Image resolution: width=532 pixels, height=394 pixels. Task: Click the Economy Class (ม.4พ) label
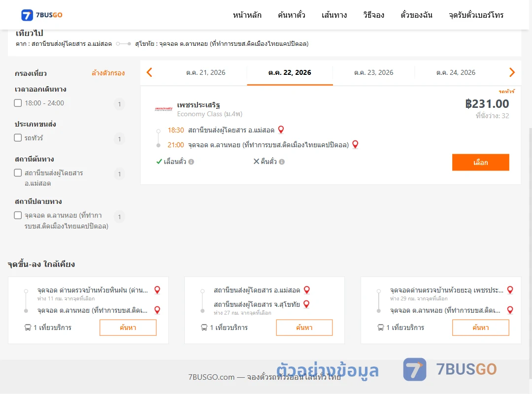tap(210, 114)
